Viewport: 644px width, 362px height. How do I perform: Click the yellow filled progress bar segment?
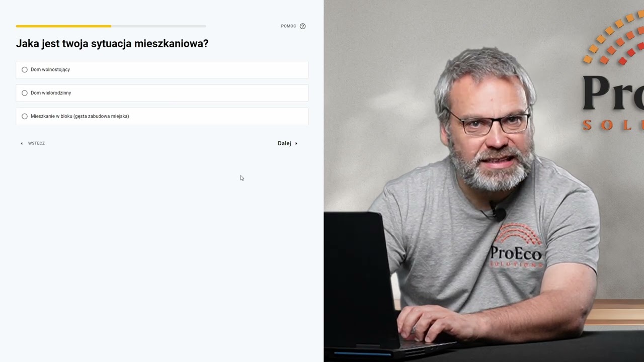(63, 26)
